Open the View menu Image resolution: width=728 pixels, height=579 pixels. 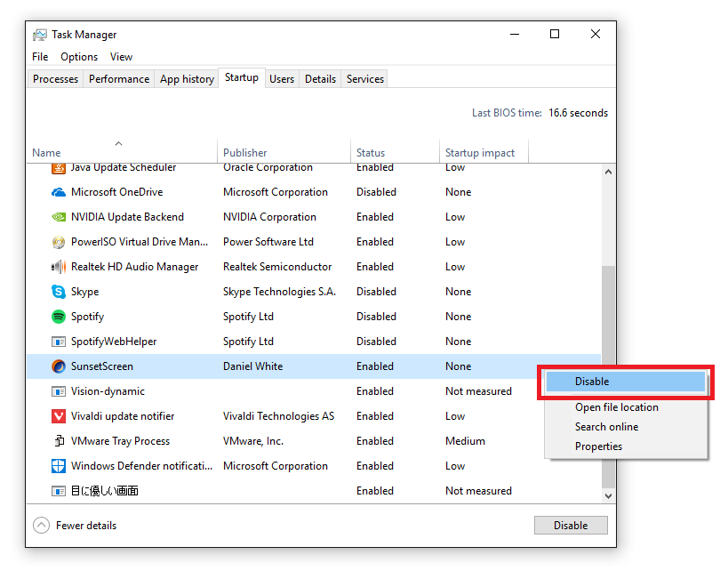click(121, 57)
